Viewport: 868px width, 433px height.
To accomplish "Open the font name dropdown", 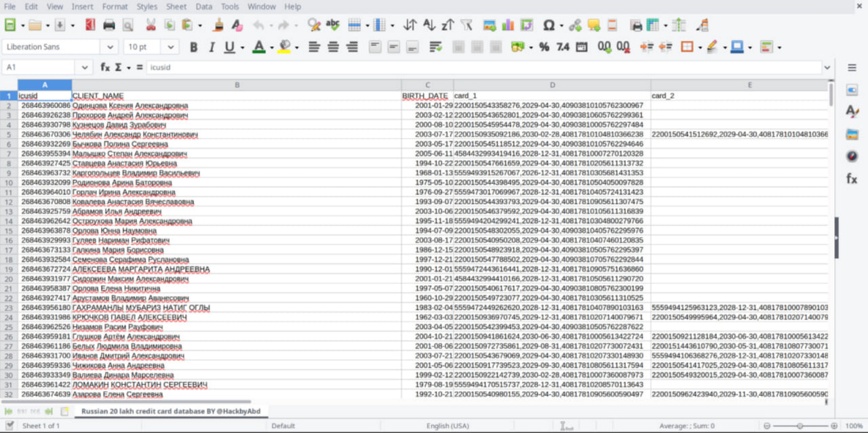I will 109,47.
